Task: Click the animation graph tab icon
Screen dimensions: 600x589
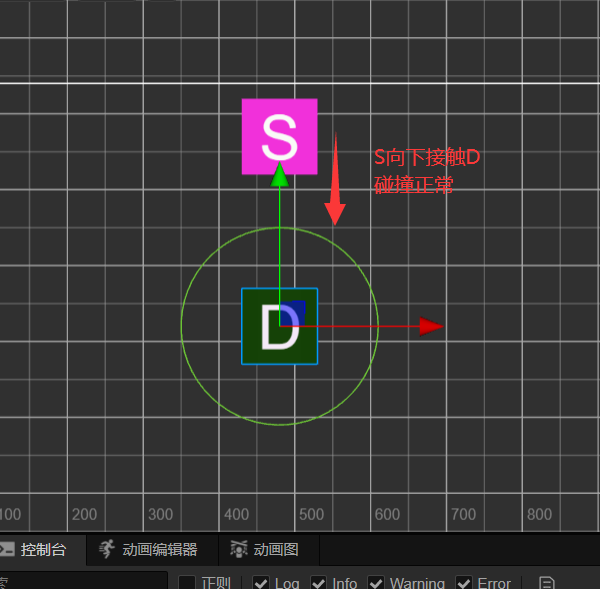Action: (239, 549)
